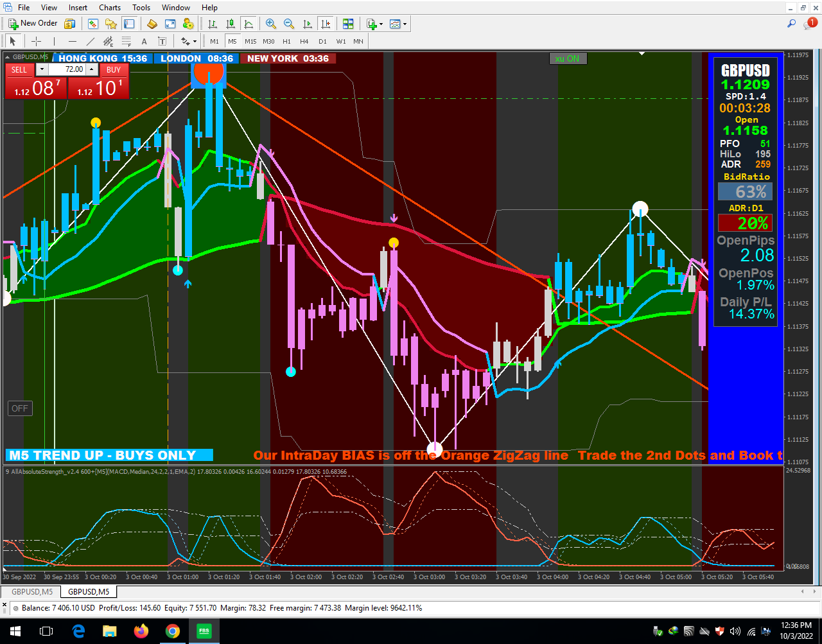Viewport: 822px width, 644px height.
Task: Switch to the D1 timeframe
Action: 322,41
